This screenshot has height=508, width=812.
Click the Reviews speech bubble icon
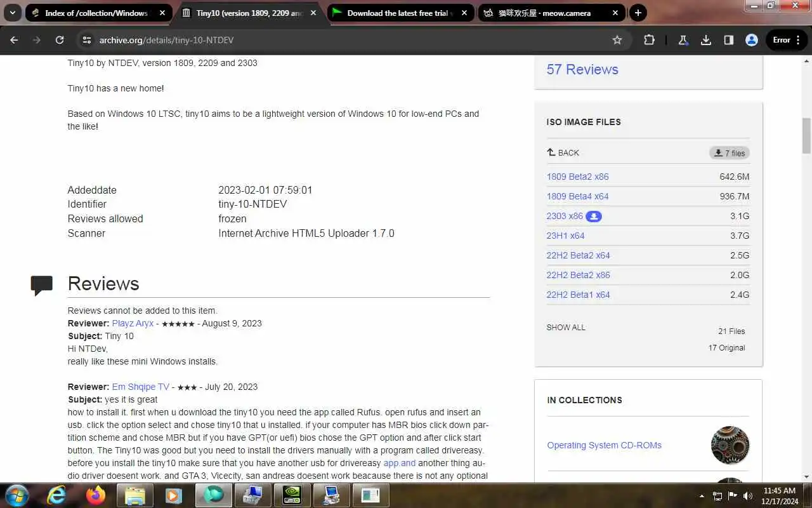41,285
